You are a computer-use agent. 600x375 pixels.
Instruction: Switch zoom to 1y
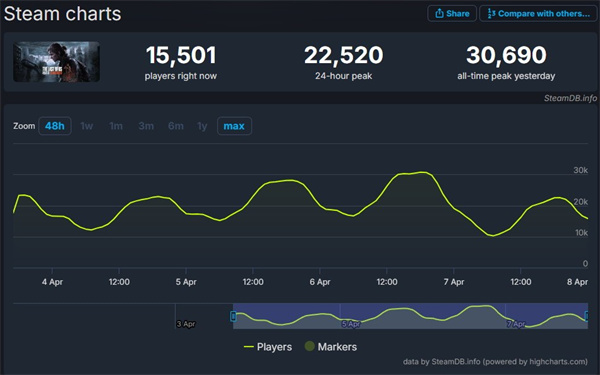coord(202,126)
